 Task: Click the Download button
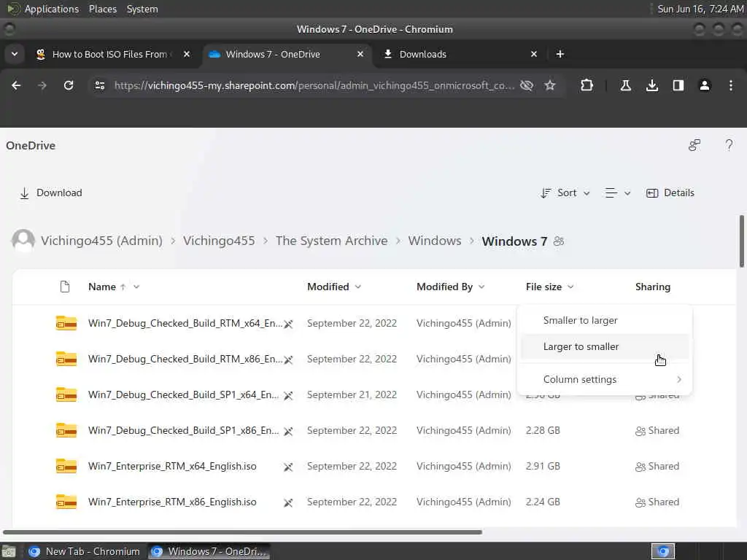pyautogui.click(x=50, y=192)
